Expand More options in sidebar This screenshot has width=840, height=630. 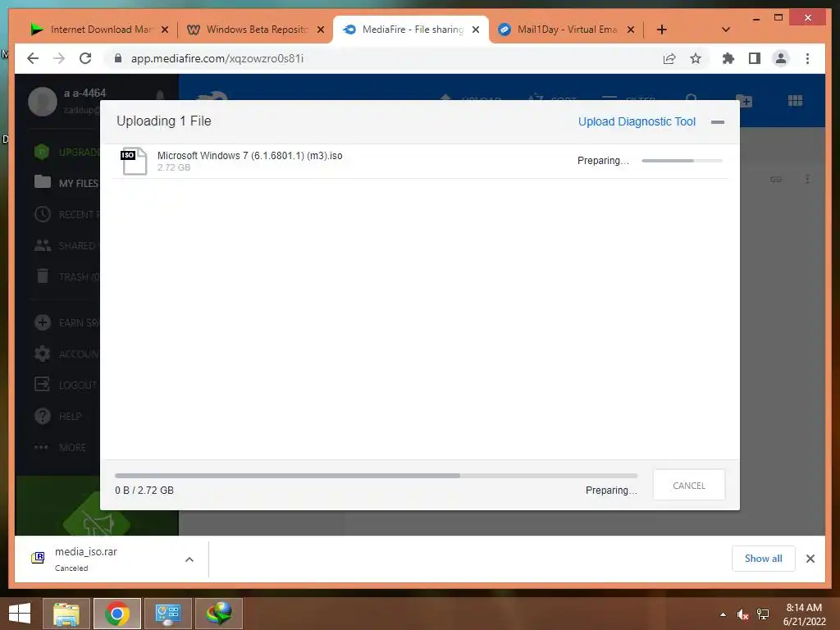pyautogui.click(x=60, y=447)
